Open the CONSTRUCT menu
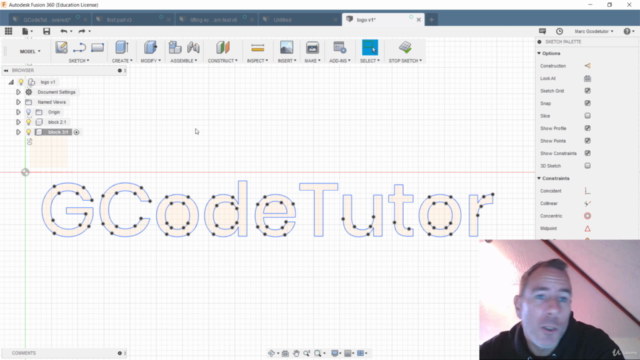Viewport: 640px width, 360px height. coord(222,61)
